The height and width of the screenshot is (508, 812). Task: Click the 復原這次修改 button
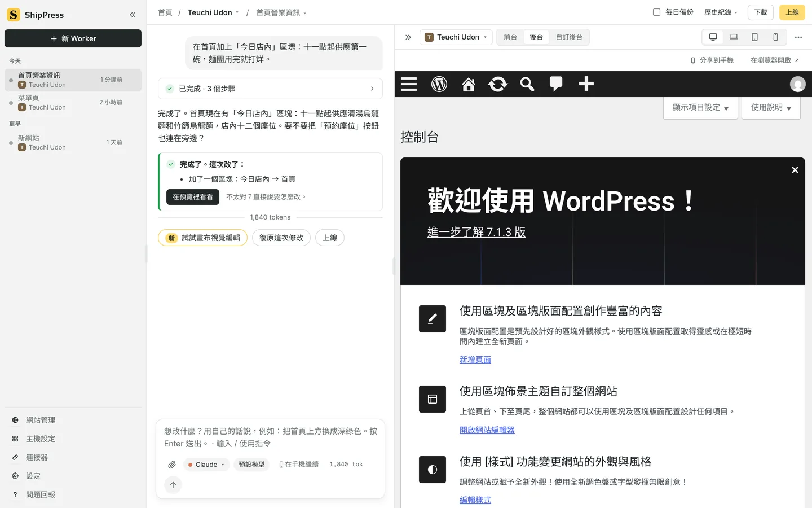(x=281, y=238)
